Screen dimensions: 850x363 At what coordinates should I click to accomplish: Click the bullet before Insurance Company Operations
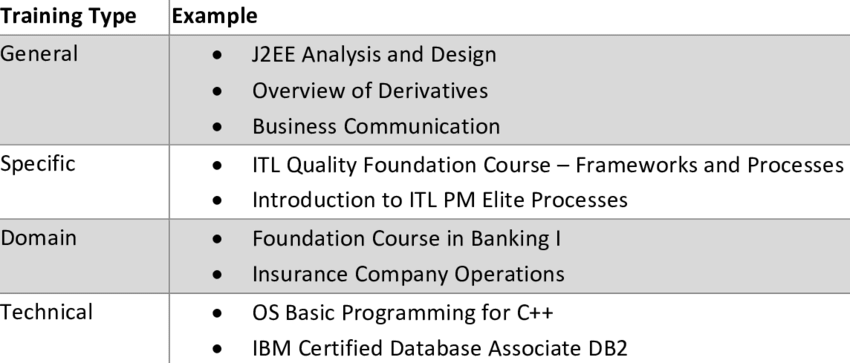tap(217, 275)
